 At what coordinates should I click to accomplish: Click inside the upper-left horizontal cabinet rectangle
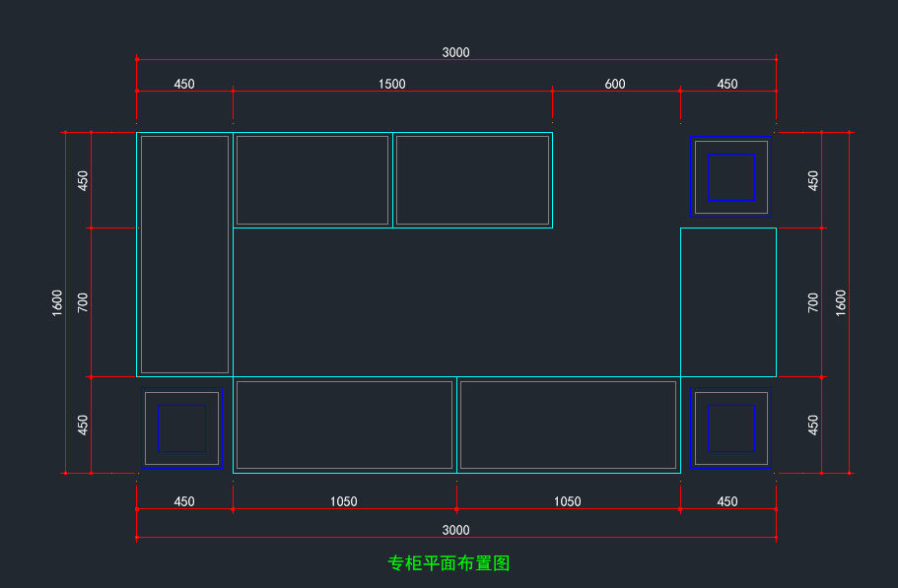[312, 180]
